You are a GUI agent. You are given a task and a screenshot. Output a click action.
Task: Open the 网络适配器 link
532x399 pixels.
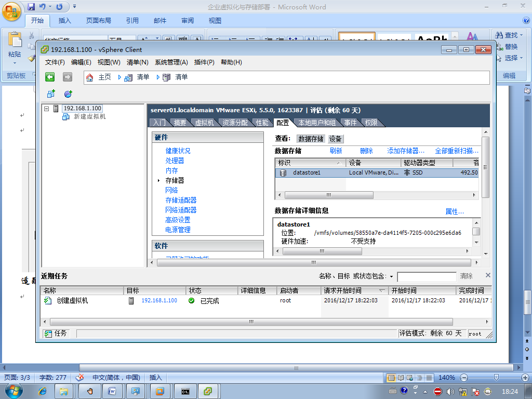pyautogui.click(x=181, y=210)
